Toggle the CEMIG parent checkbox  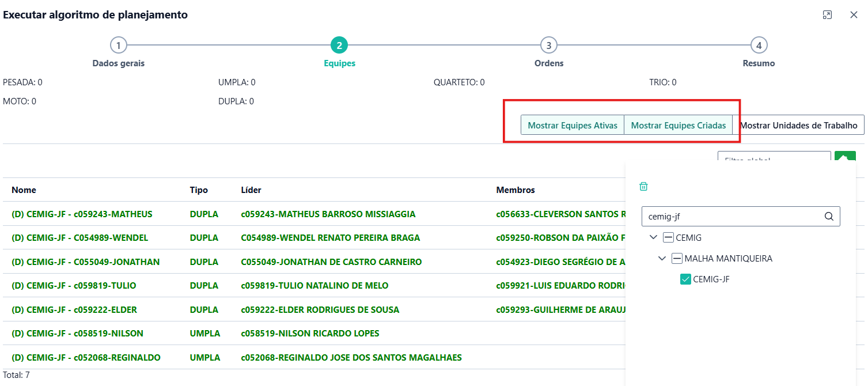pyautogui.click(x=668, y=237)
